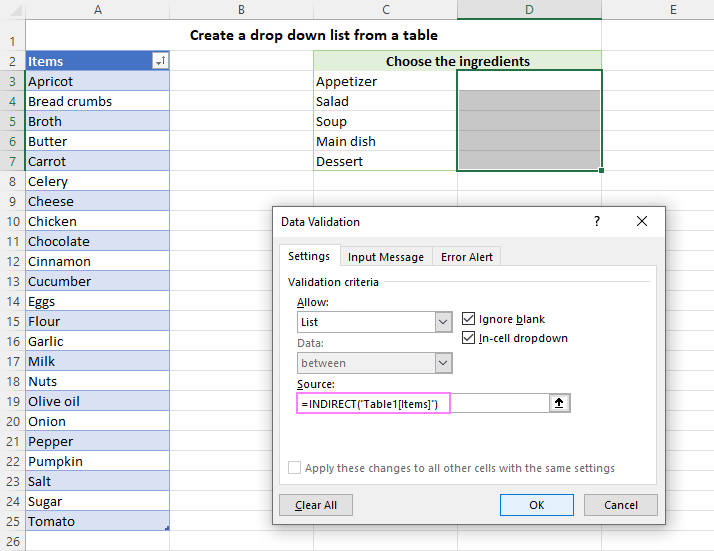Toggle the Ignore blank checkbox
This screenshot has width=714, height=551.
(x=470, y=319)
